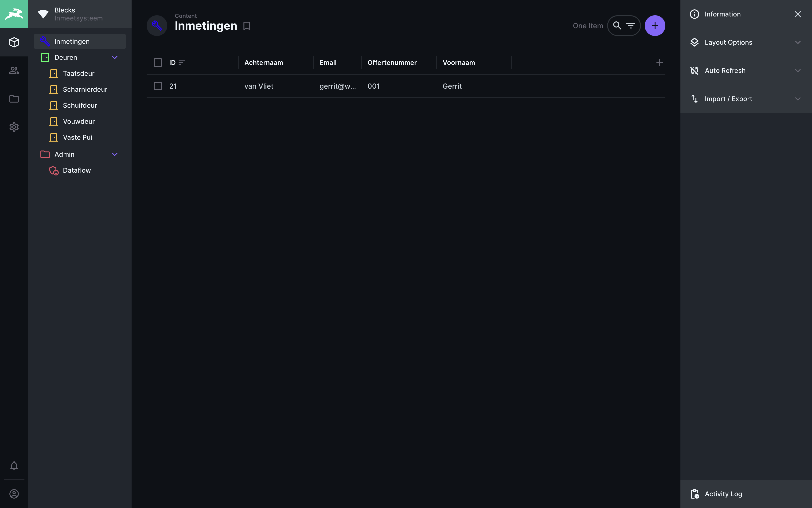
Task: Click the search magnifier icon
Action: point(617,26)
